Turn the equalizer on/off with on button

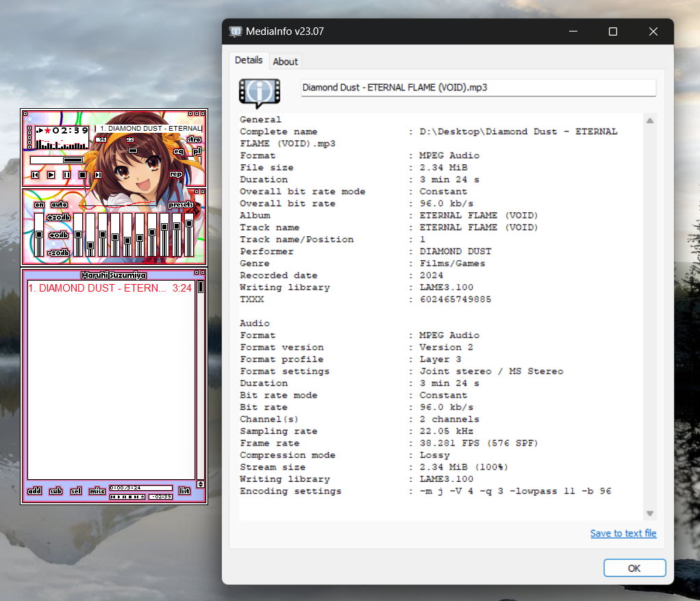click(x=39, y=205)
